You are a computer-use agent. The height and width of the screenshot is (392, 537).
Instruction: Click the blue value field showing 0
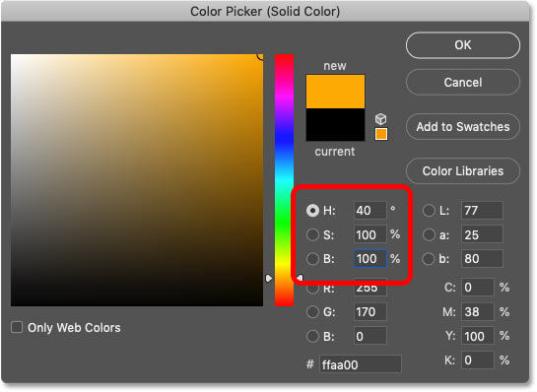pos(370,336)
